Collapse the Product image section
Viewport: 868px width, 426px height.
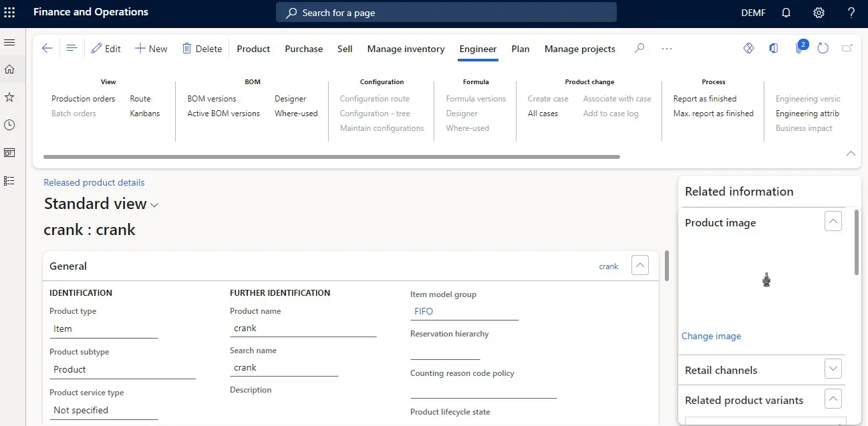tap(833, 222)
